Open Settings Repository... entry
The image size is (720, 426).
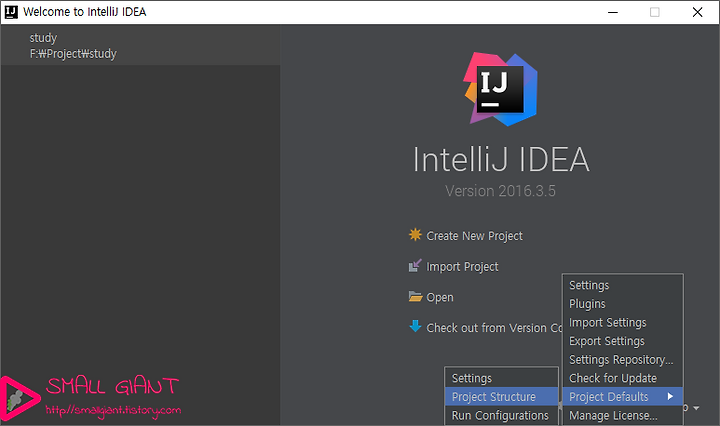pos(623,359)
